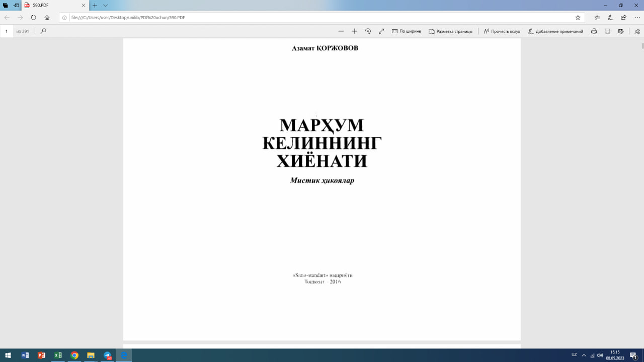Print the PDF using the printer icon
The height and width of the screenshot is (362, 644).
coord(594,31)
